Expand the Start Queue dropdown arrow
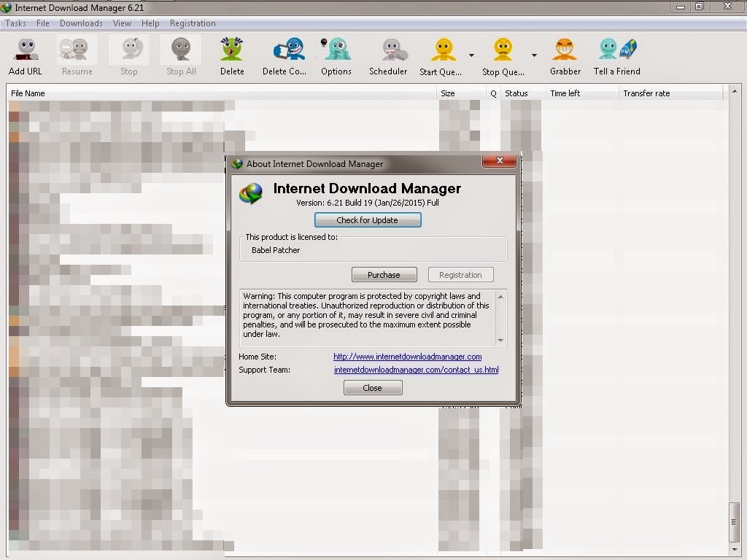 pyautogui.click(x=471, y=55)
